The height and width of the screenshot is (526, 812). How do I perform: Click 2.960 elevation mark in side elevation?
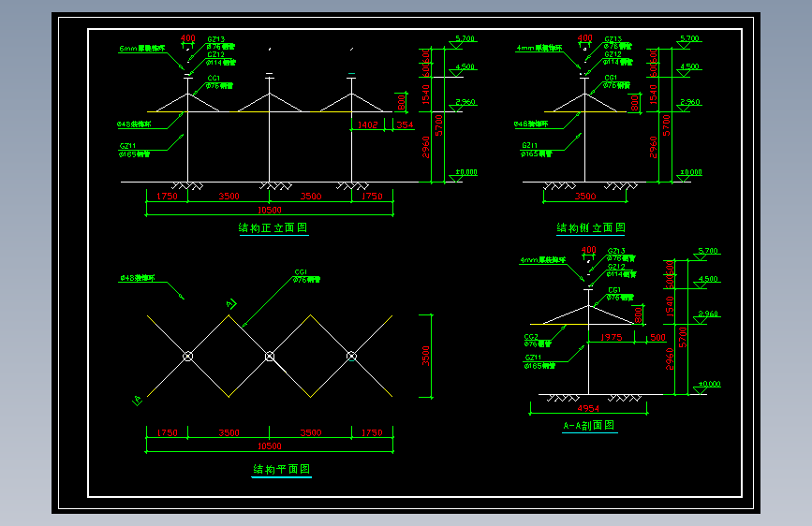690,102
